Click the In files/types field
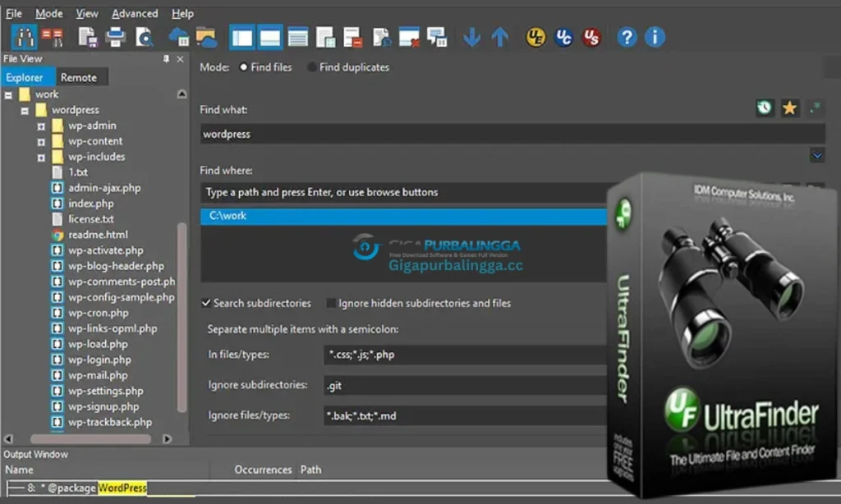Screen dimensions: 841x504 click(466, 355)
